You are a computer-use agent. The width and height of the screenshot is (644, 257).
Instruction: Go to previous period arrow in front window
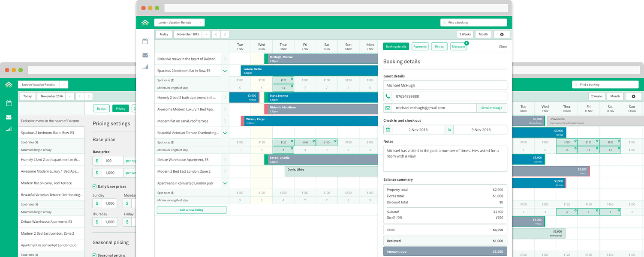click(216, 34)
